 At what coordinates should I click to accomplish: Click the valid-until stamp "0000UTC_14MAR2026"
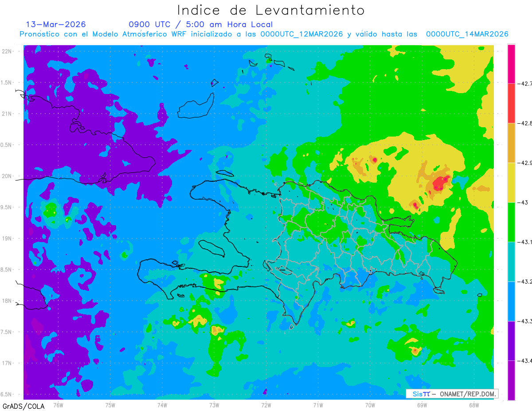point(467,34)
